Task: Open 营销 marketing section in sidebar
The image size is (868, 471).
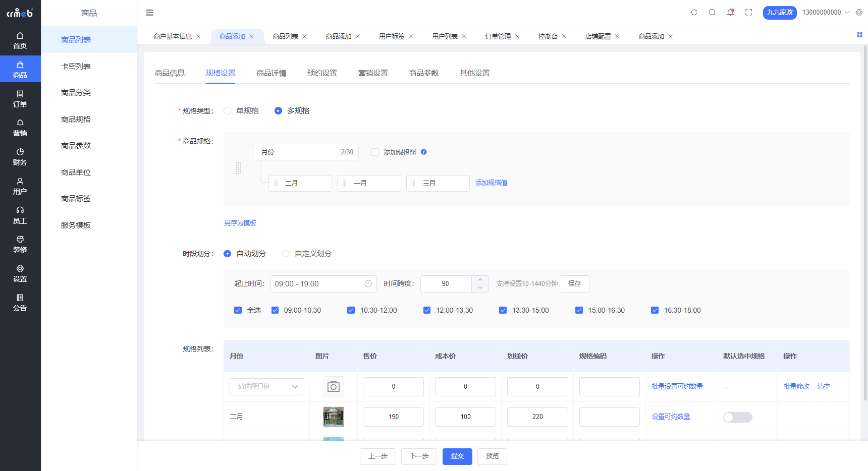Action: (x=20, y=128)
